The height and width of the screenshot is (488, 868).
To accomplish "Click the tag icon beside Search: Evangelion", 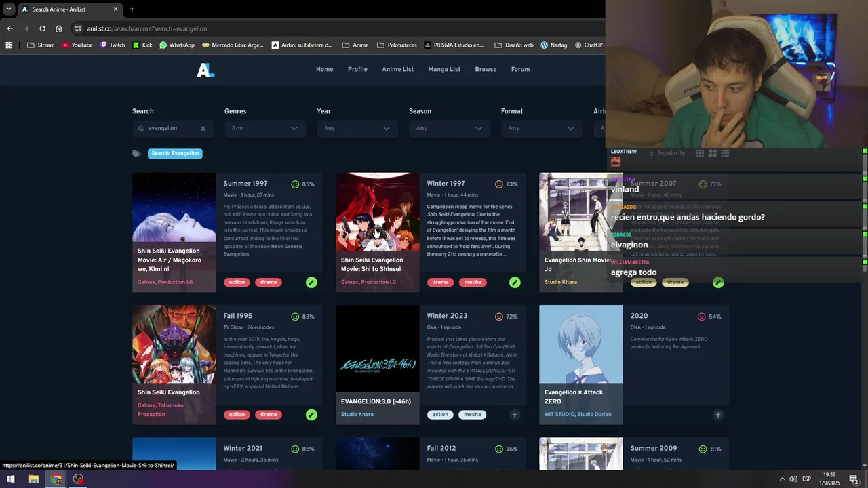I will tap(137, 154).
